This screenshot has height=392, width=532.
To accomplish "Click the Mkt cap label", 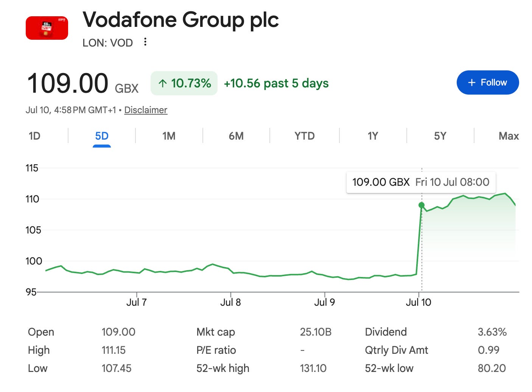I will (x=216, y=332).
